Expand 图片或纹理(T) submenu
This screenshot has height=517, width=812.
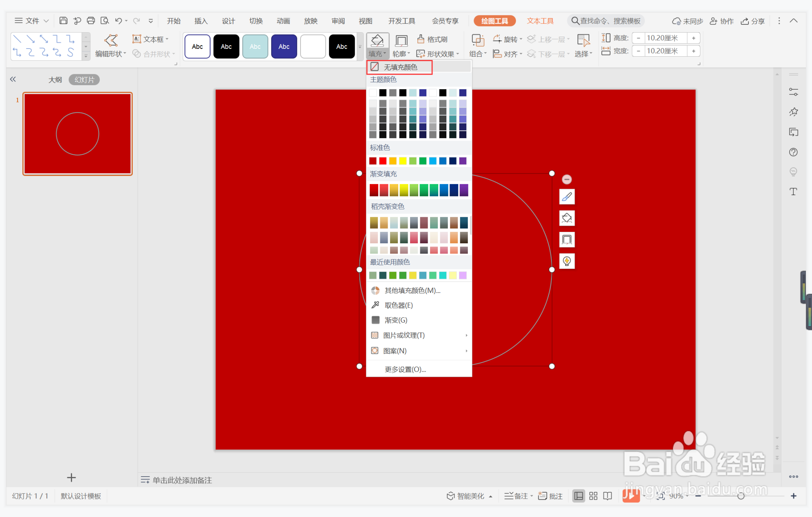click(x=419, y=335)
